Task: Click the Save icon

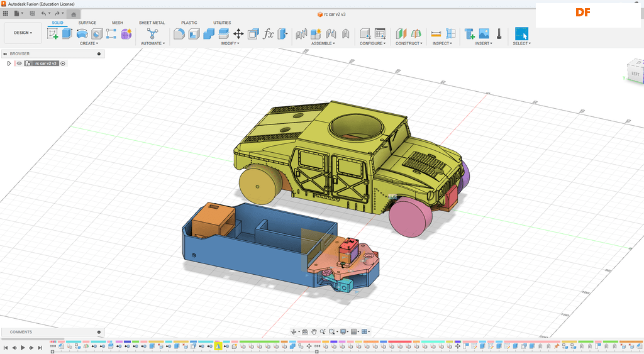Action: pos(33,14)
